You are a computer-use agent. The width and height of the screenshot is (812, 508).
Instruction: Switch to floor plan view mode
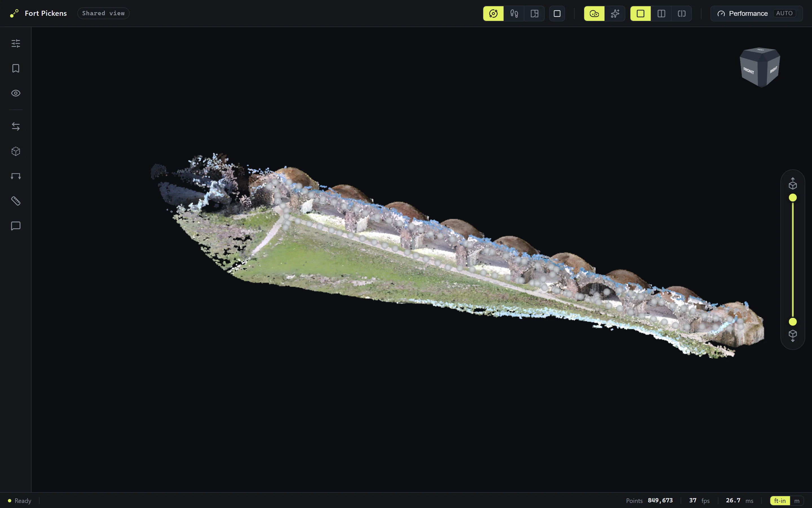(535, 14)
